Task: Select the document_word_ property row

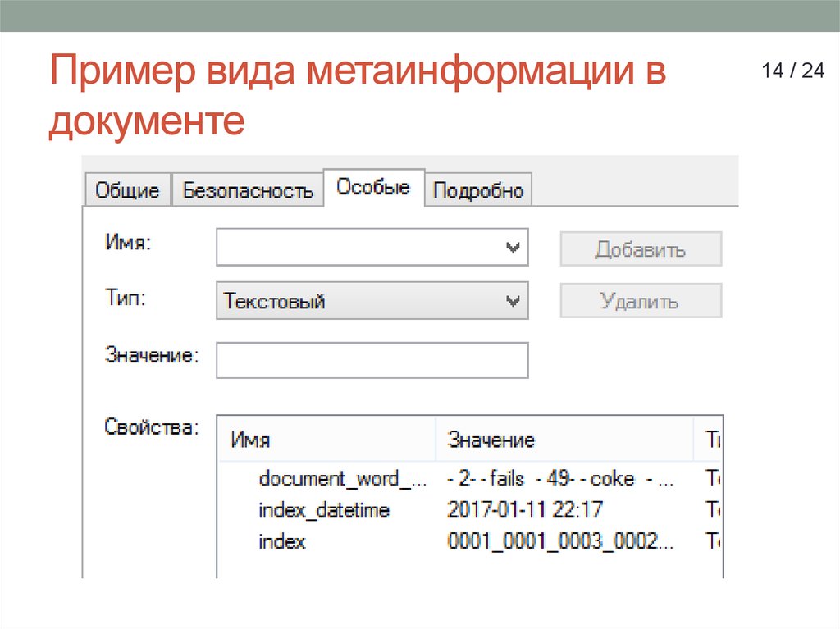Action: [345, 479]
